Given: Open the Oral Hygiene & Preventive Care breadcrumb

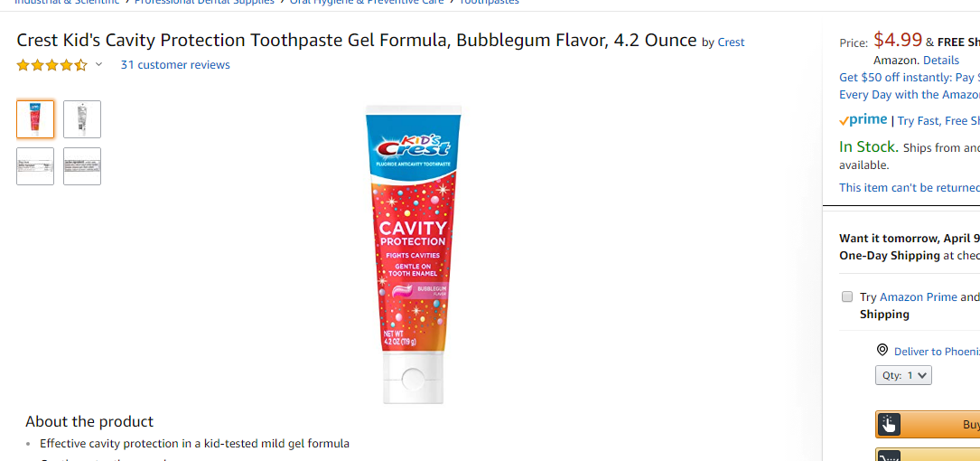Looking at the screenshot, I should point(367,2).
